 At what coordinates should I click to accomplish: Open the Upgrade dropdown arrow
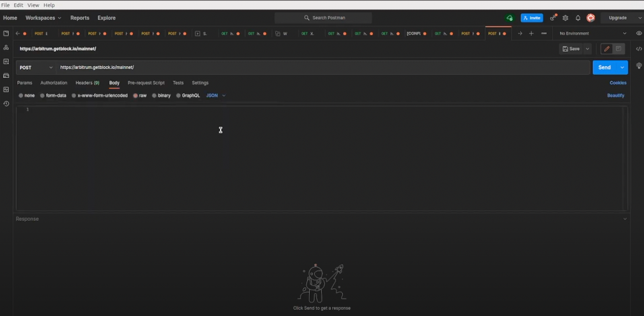click(x=640, y=18)
